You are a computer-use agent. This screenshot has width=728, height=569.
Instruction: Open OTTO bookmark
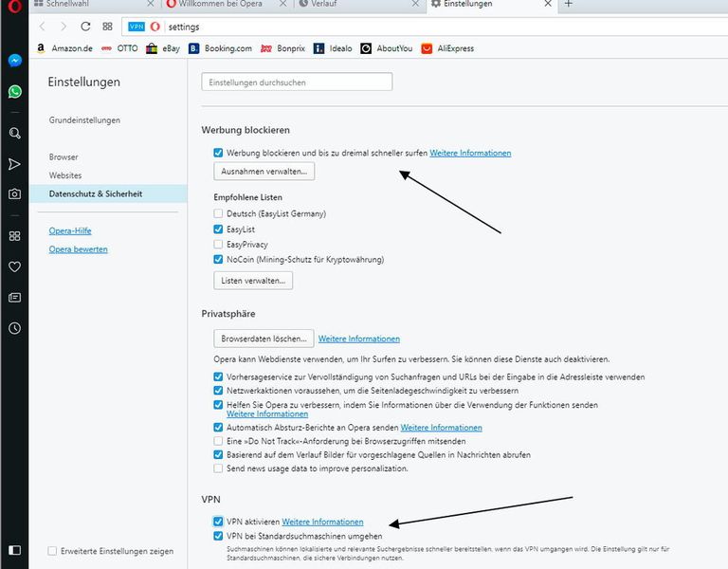point(119,48)
